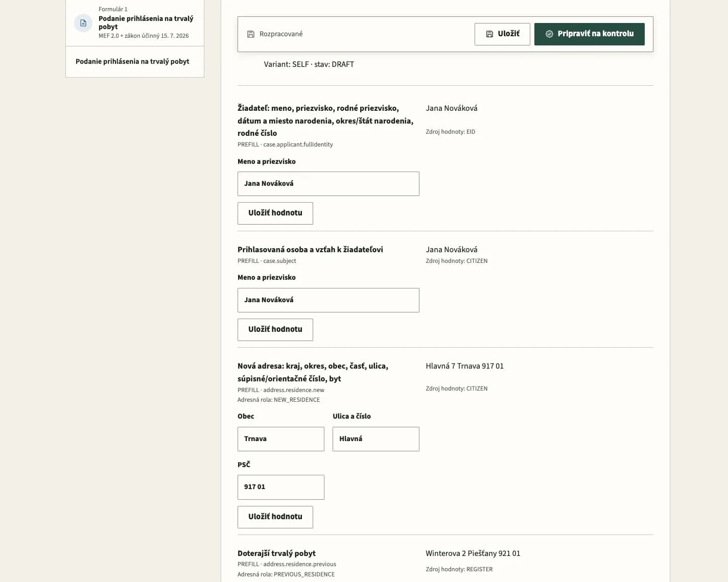728x582 pixels.
Task: Click the Obec field containing Trnava
Action: pos(281,439)
